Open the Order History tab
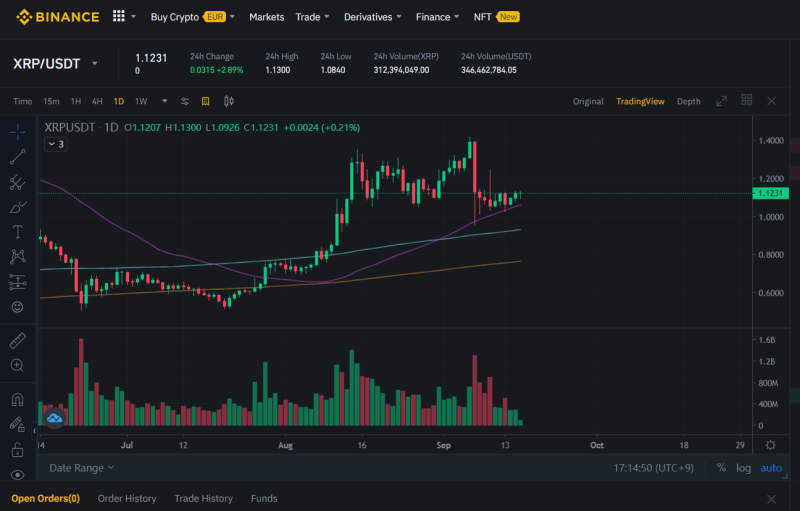 (x=127, y=498)
